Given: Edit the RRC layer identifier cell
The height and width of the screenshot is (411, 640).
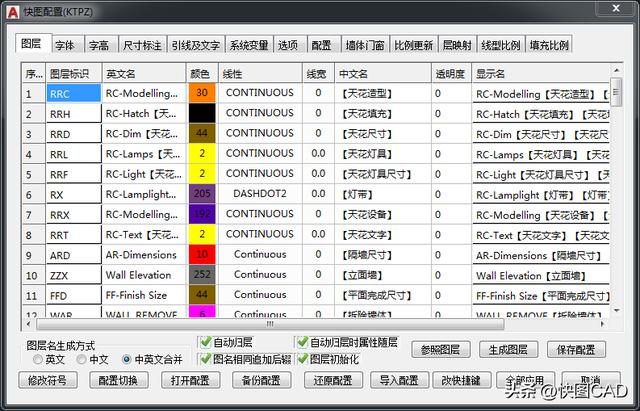Looking at the screenshot, I should tap(74, 93).
